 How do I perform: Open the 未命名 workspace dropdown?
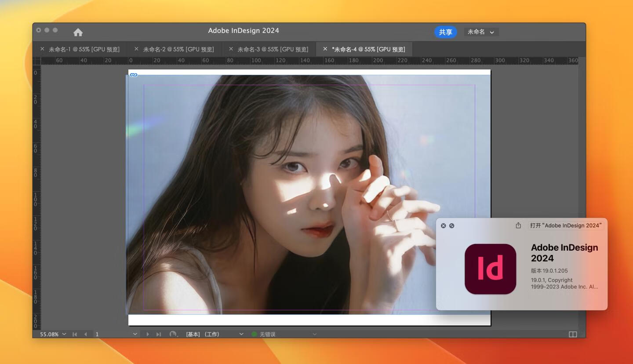[x=481, y=32]
